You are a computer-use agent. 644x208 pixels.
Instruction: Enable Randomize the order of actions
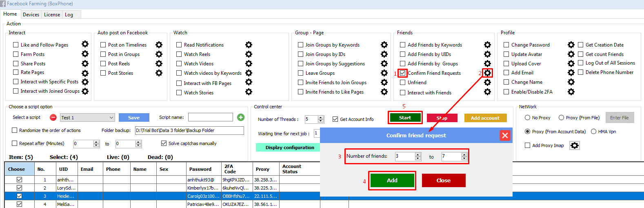coord(15,130)
